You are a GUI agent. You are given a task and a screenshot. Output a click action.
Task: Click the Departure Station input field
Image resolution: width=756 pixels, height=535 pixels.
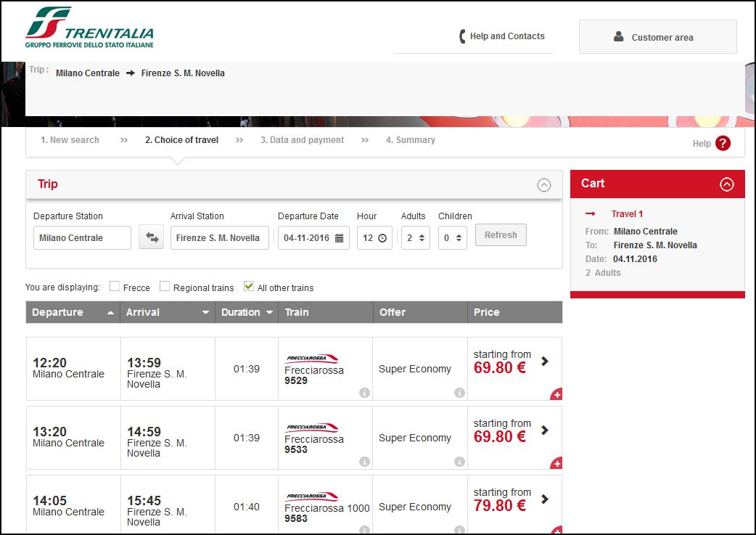pos(82,237)
